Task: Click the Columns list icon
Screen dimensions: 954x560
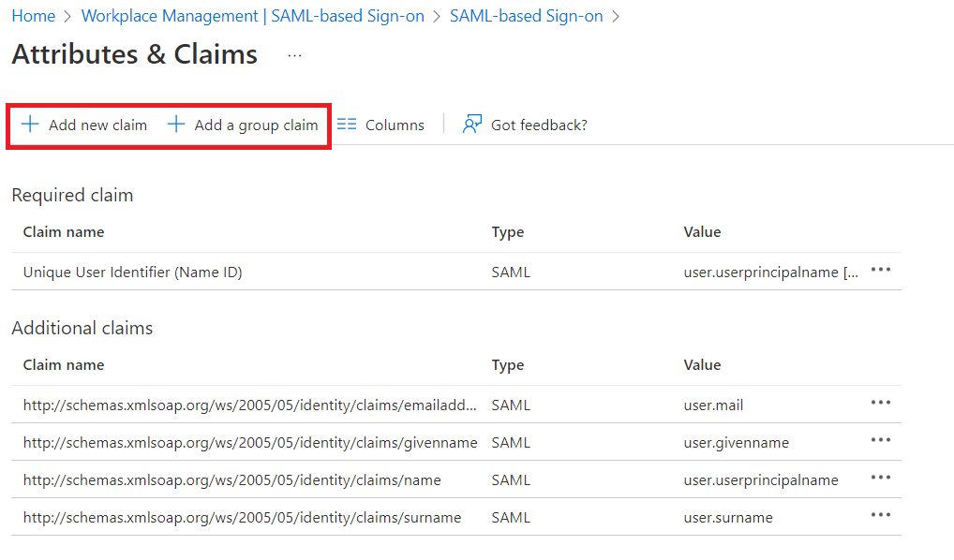Action: 347,125
